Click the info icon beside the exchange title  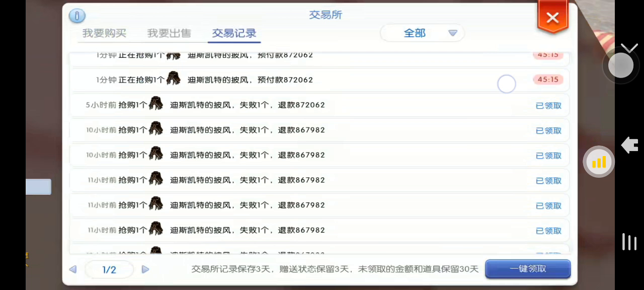[77, 16]
